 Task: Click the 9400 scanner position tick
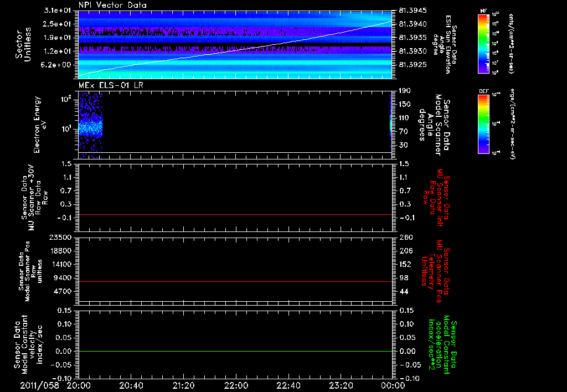[x=62, y=278]
